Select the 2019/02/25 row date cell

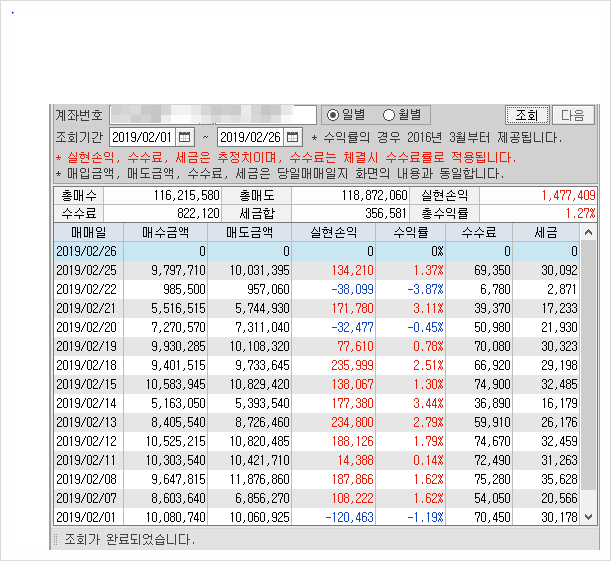89,270
